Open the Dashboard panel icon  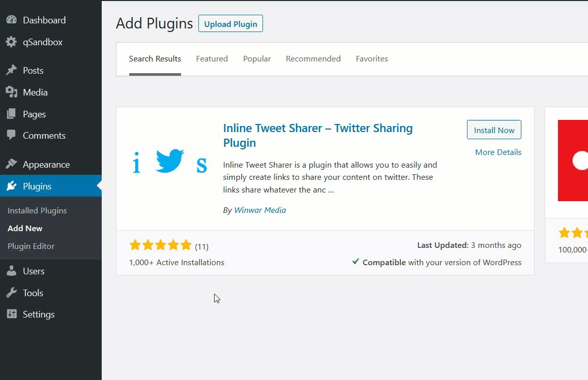pyautogui.click(x=12, y=20)
